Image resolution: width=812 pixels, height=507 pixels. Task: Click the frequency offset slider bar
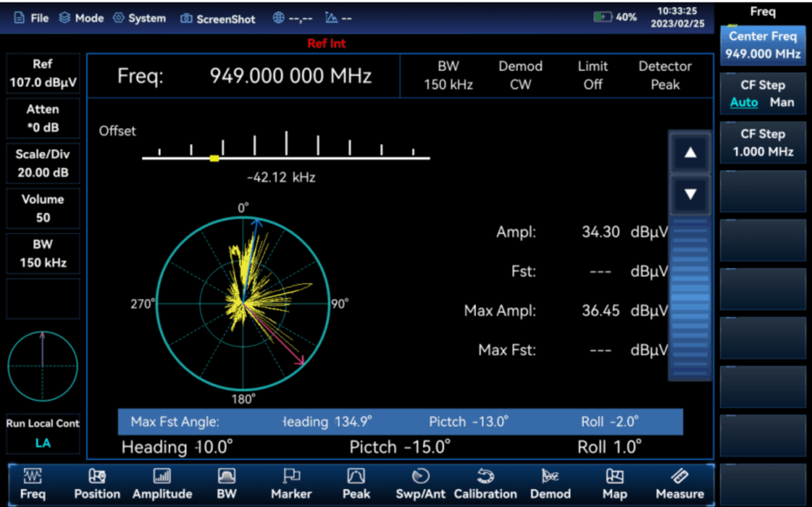(286, 158)
